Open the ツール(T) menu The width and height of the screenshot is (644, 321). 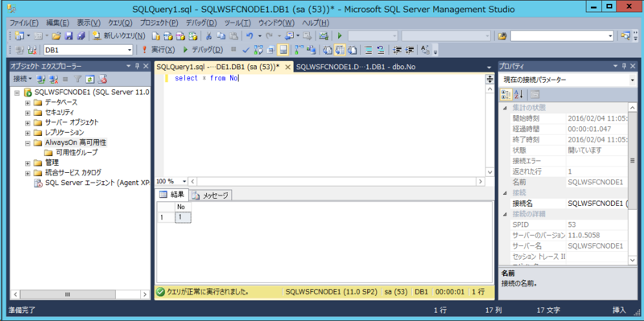point(237,23)
